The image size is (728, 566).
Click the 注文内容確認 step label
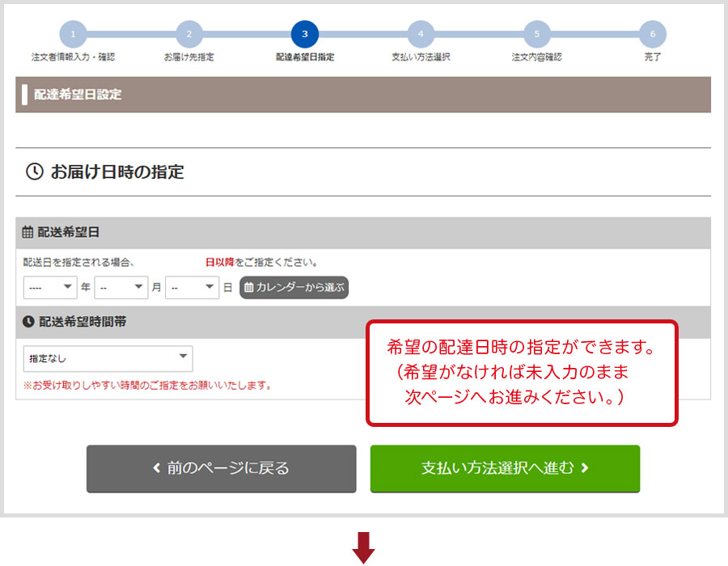537,57
